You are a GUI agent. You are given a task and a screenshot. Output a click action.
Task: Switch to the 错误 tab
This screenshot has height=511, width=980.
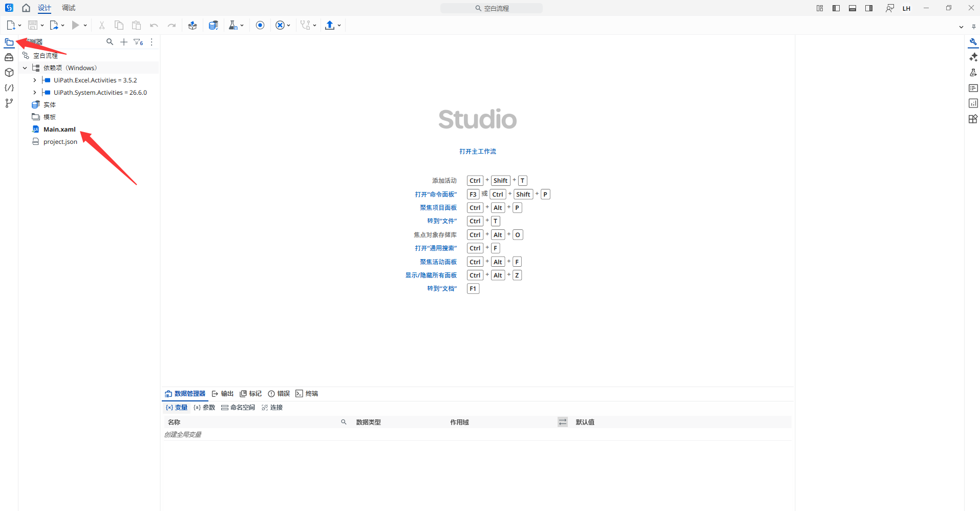tap(279, 393)
